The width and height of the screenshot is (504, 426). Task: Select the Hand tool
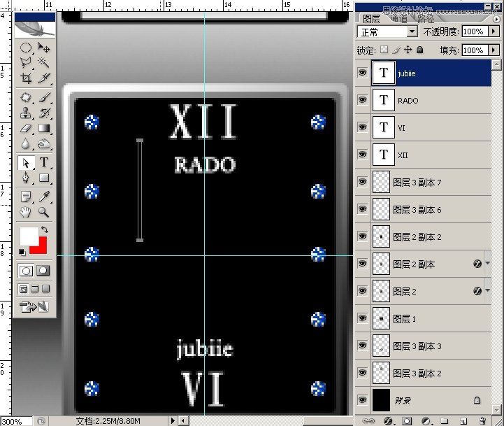tap(26, 212)
